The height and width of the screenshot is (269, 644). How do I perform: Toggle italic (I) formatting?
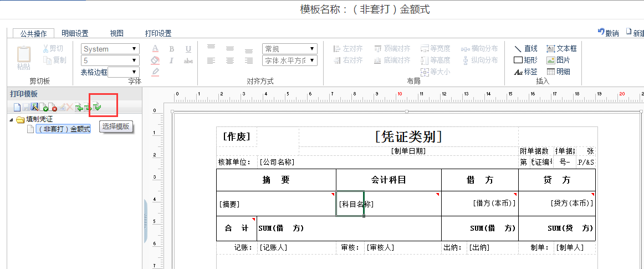172,60
